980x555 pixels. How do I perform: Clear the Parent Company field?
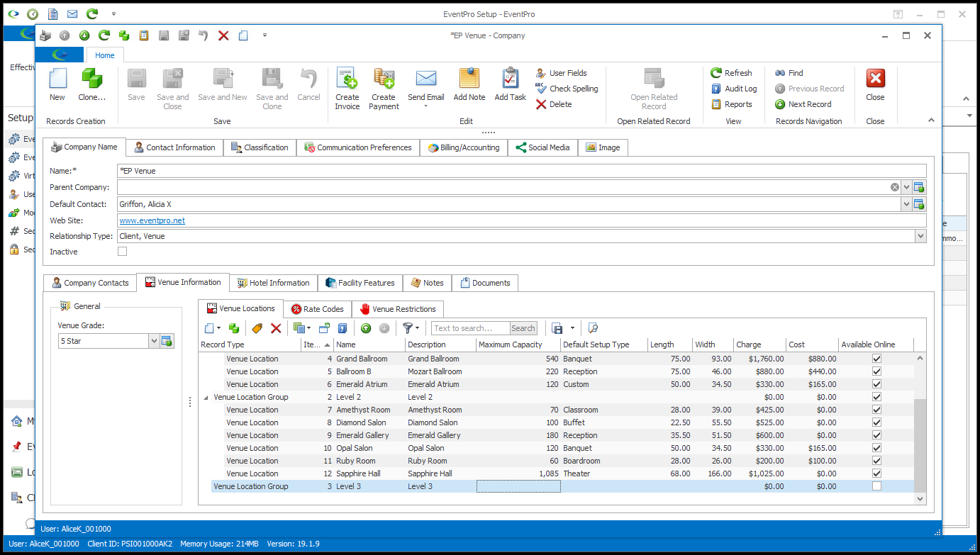click(x=895, y=187)
